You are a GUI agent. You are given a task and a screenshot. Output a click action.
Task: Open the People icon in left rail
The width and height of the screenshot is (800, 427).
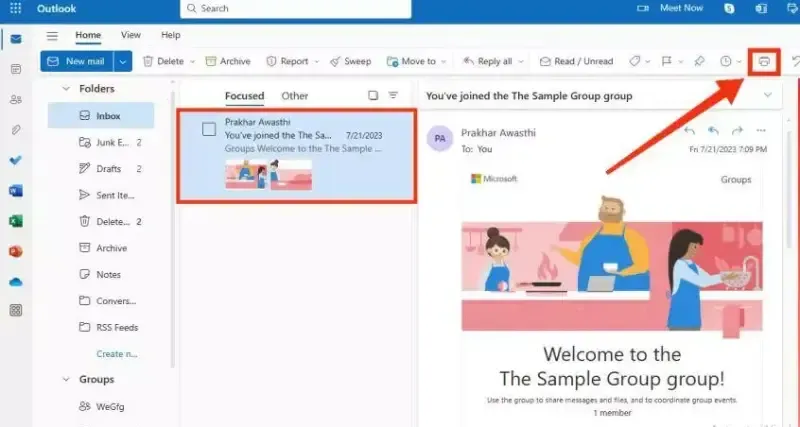point(16,99)
